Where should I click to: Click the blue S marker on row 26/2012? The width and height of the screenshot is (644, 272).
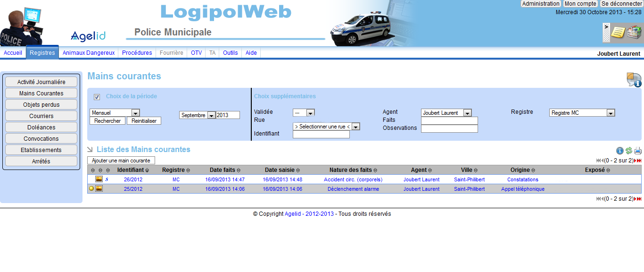coord(107,179)
